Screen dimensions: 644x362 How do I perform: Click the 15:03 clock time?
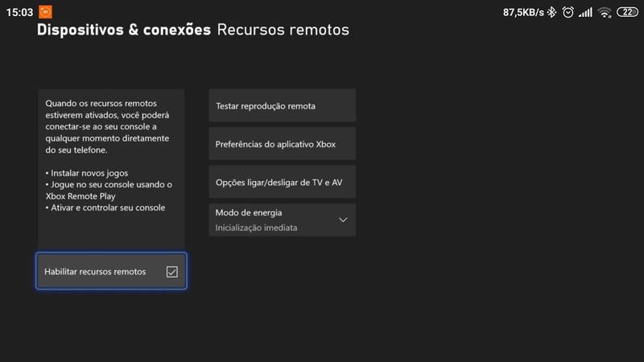[x=19, y=12]
